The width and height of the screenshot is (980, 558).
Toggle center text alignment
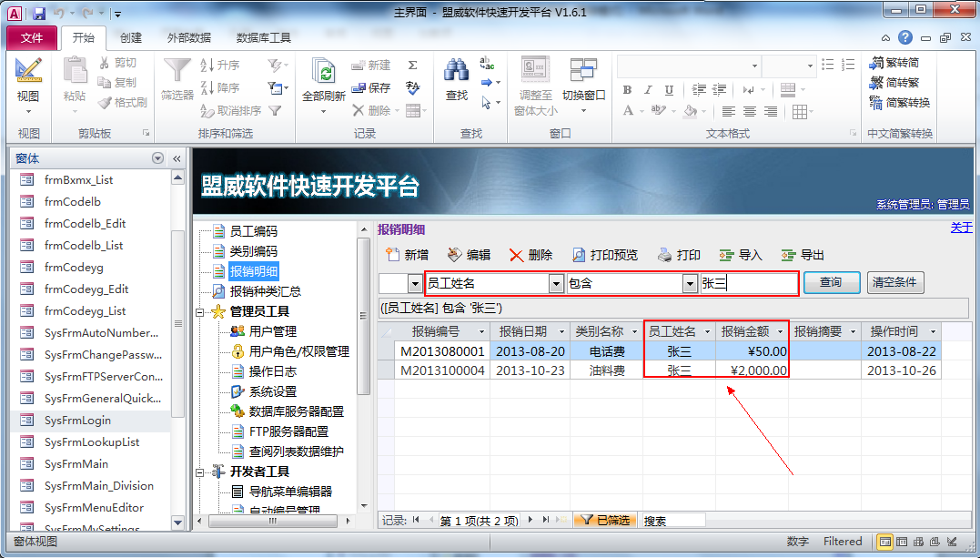(x=750, y=111)
